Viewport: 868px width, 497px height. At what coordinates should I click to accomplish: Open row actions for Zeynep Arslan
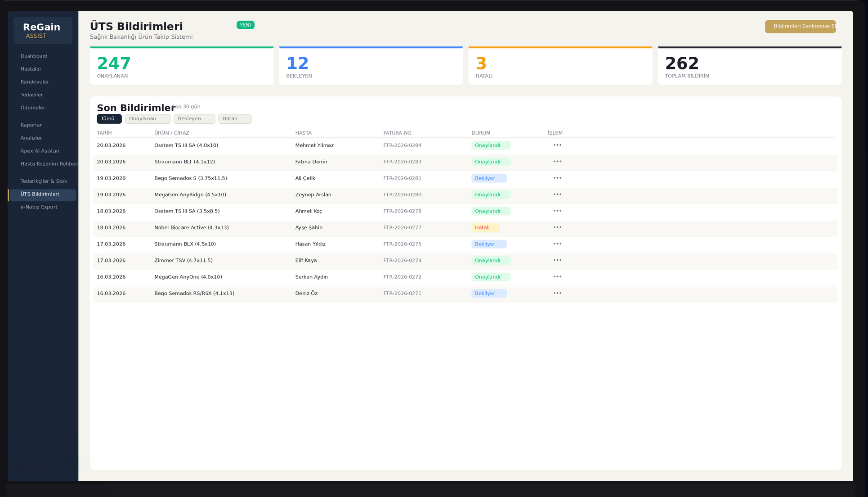pyautogui.click(x=557, y=194)
